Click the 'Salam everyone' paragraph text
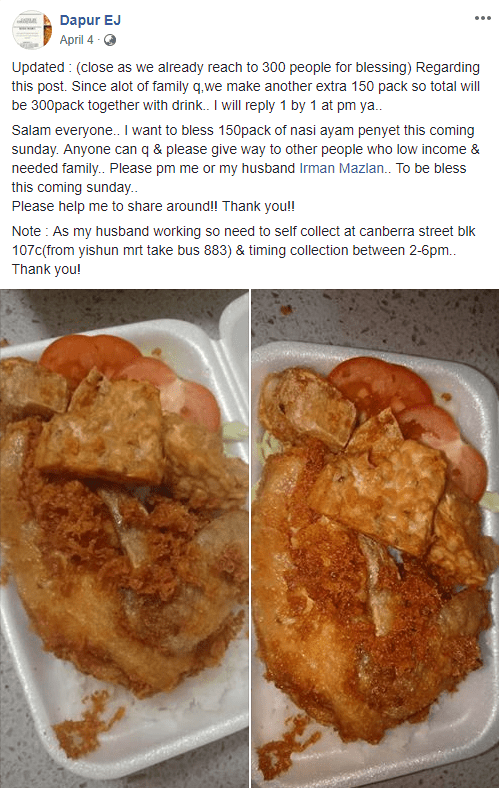499x788 pixels. point(246,158)
